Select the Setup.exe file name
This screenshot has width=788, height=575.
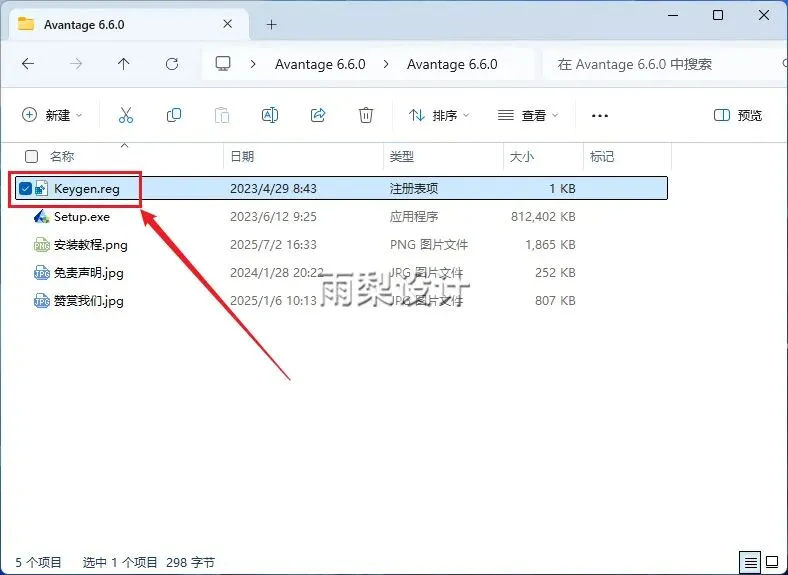(x=82, y=217)
